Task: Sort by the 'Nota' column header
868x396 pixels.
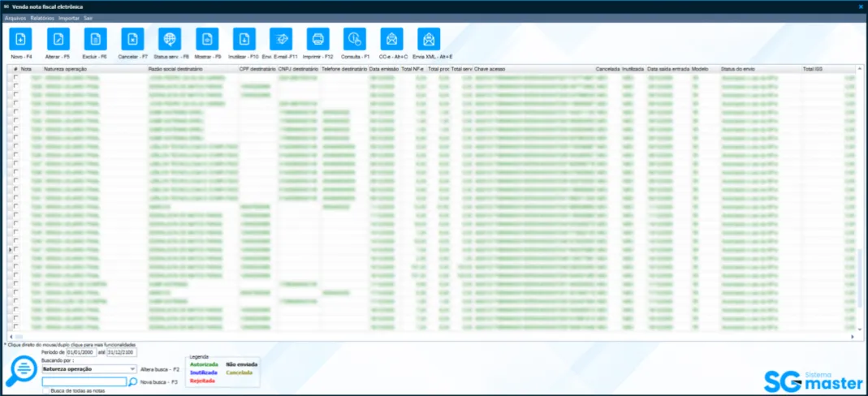Action: (27, 69)
